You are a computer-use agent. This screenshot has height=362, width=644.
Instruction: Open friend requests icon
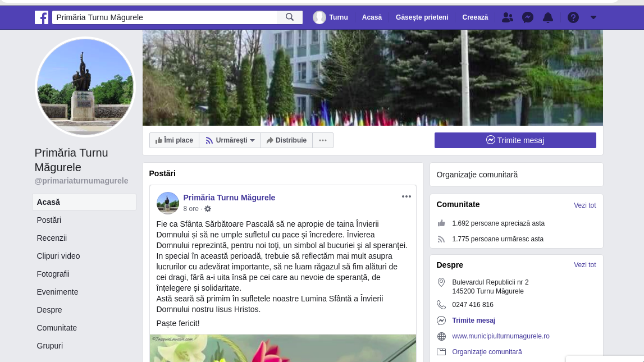(x=508, y=17)
